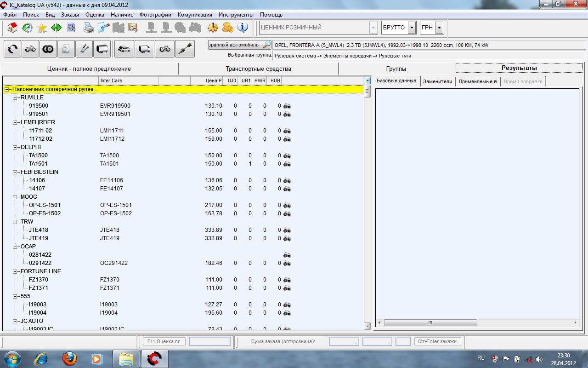Image resolution: width=588 pixels, height=368 pixels.
Task: Open the БРУТТО price type dropdown
Action: [412, 28]
